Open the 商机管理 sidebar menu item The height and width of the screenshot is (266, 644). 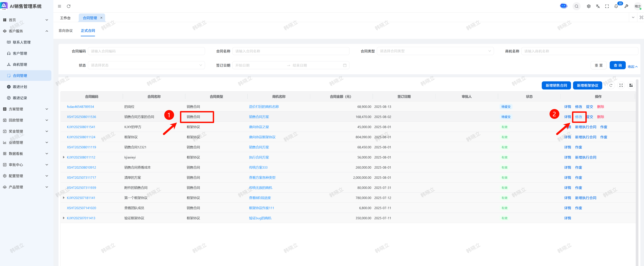tap(20, 64)
